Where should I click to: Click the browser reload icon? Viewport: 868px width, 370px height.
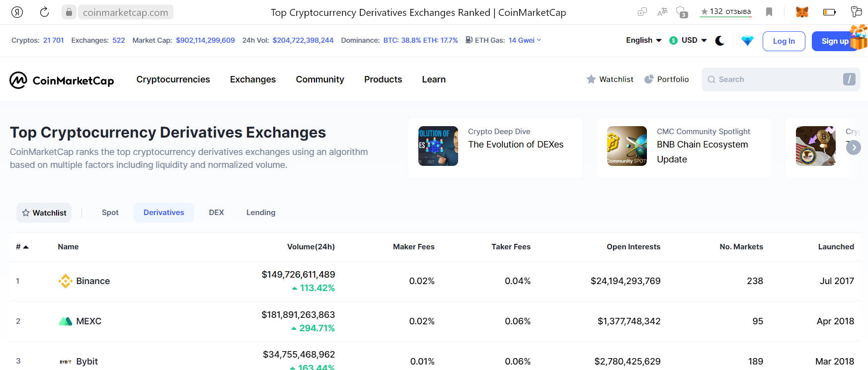click(44, 12)
